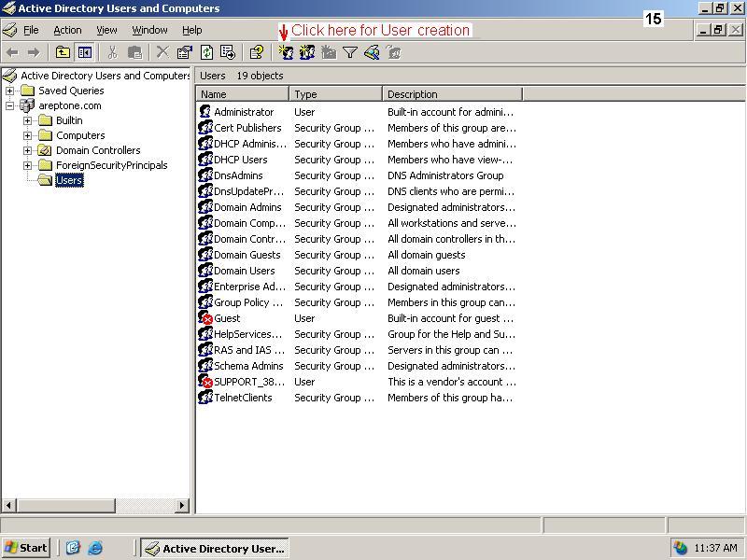Click tree pane scroll left arrow
The width and height of the screenshot is (747, 560).
[x=9, y=505]
